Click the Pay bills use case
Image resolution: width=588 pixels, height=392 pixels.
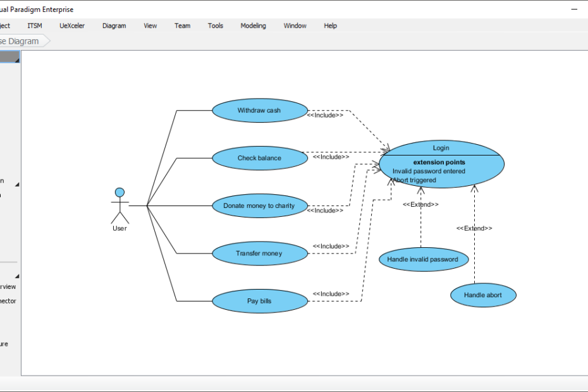260,301
